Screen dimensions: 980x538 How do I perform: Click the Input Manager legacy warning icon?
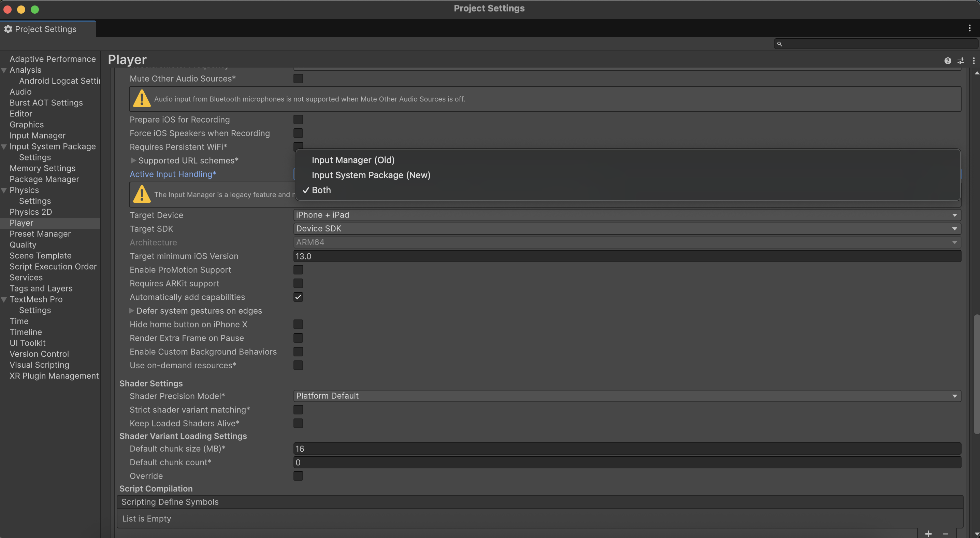141,195
